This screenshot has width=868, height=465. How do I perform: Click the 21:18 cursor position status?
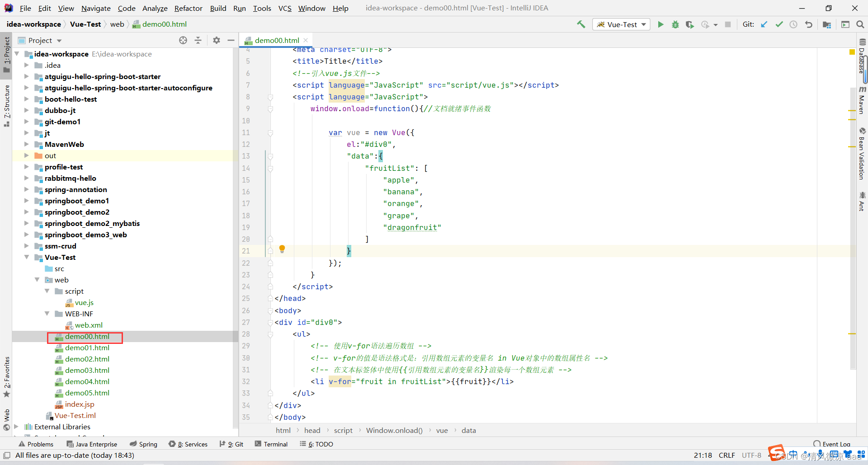click(x=703, y=456)
